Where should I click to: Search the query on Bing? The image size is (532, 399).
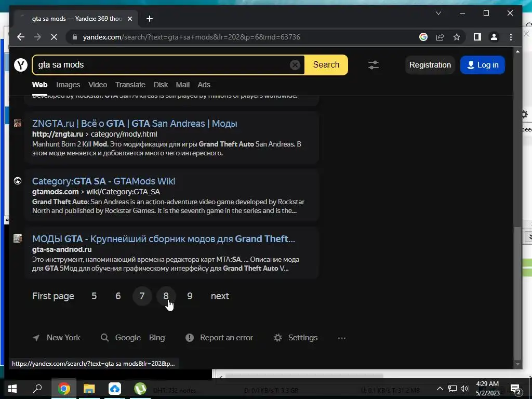coord(157,338)
